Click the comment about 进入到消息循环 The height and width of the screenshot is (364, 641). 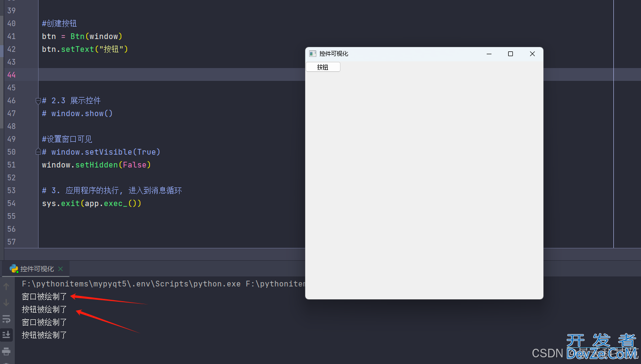click(x=112, y=190)
